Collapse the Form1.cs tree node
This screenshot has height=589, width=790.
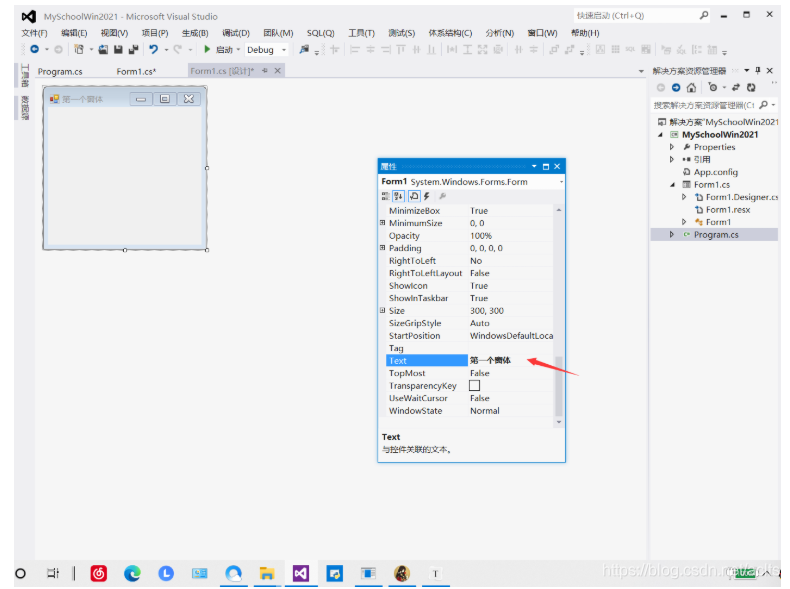(x=672, y=184)
